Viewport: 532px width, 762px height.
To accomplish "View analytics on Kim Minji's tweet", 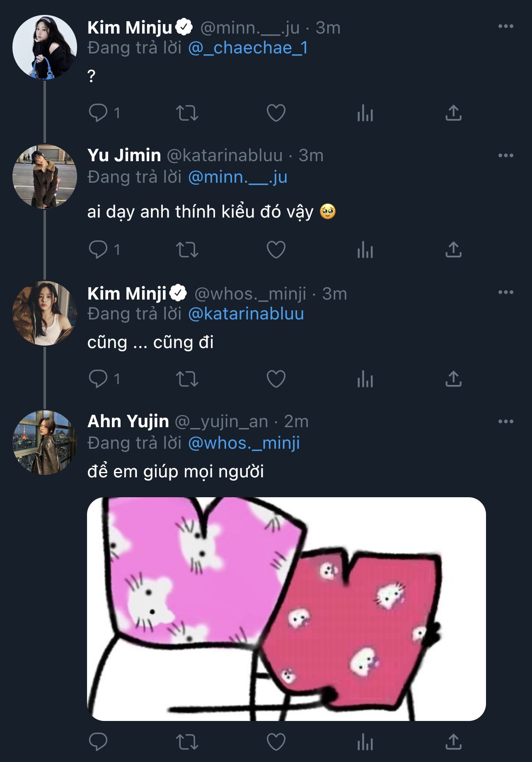I will coord(365,379).
